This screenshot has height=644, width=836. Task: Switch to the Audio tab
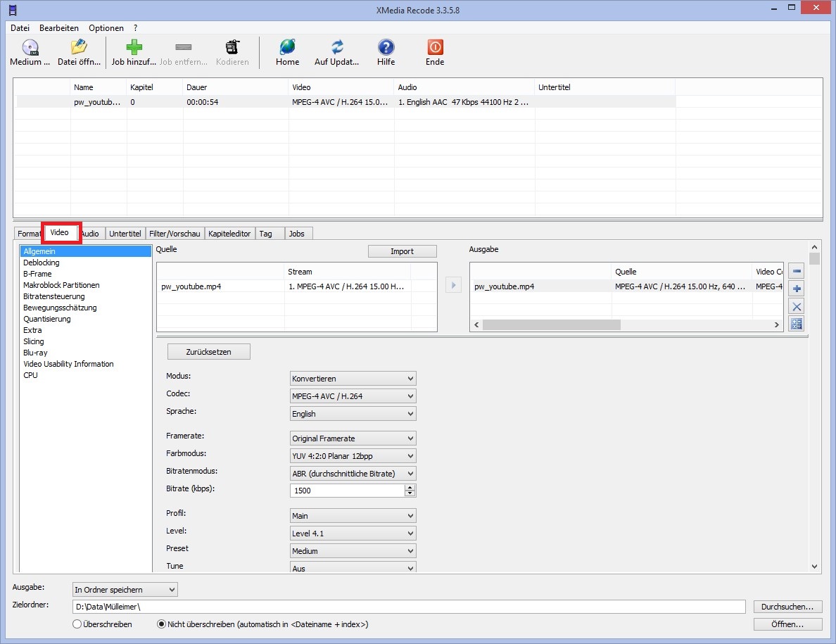click(90, 234)
